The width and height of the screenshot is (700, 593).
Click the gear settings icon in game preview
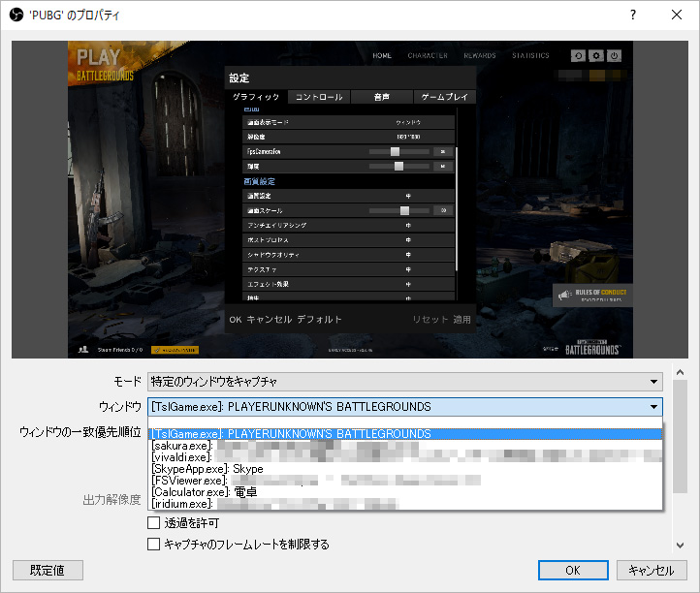(596, 56)
